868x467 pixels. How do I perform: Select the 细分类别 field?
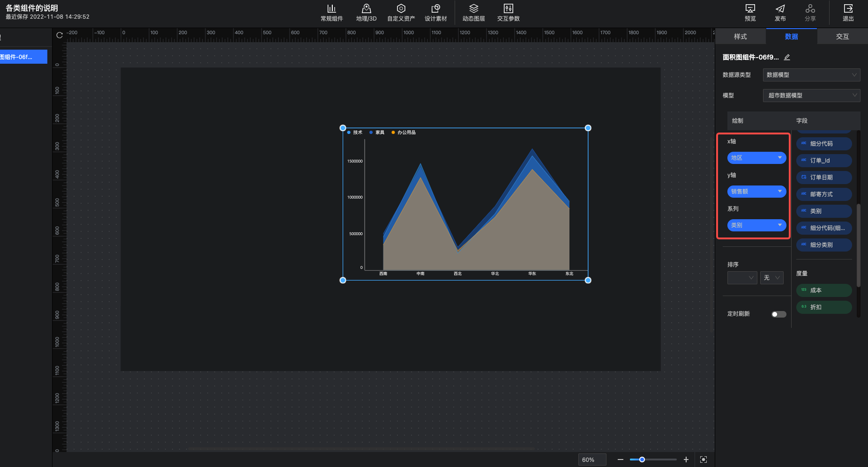[824, 245]
